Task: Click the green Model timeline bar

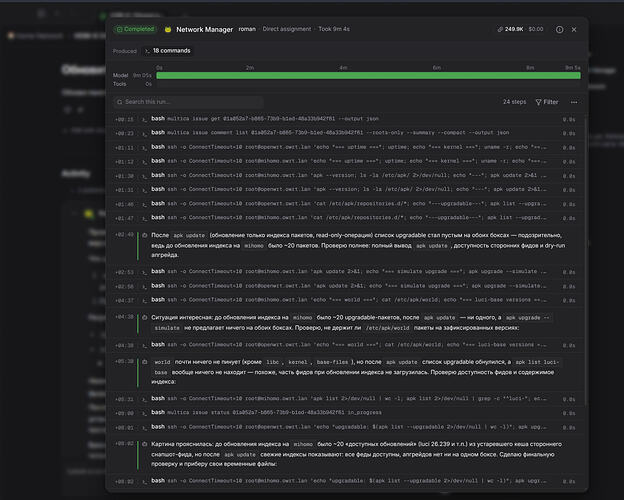Action: click(368, 76)
